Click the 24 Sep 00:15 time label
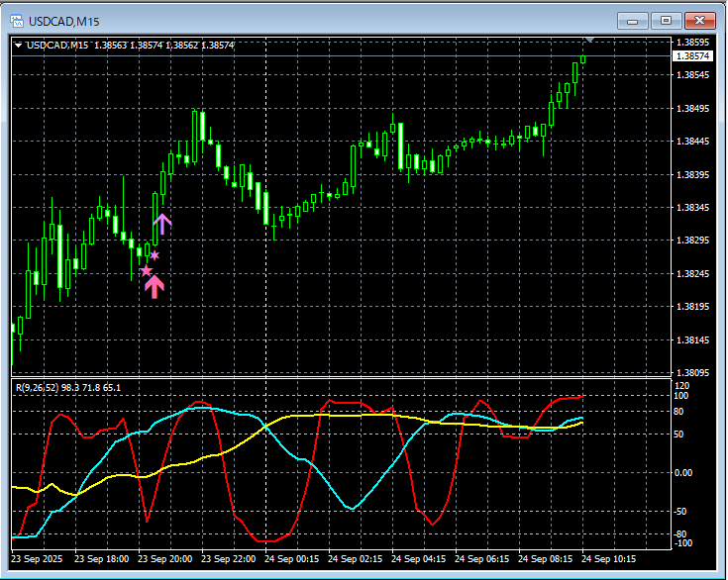The image size is (728, 580). [x=291, y=559]
